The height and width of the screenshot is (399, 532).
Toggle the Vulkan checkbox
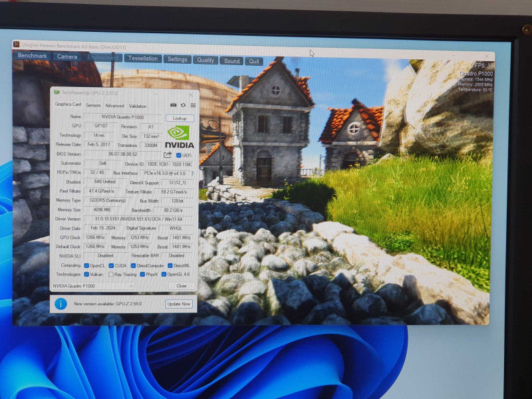click(x=86, y=274)
